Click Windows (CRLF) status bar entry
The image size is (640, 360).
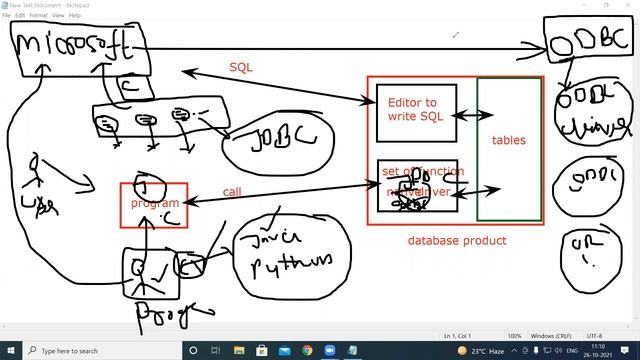[551, 336]
